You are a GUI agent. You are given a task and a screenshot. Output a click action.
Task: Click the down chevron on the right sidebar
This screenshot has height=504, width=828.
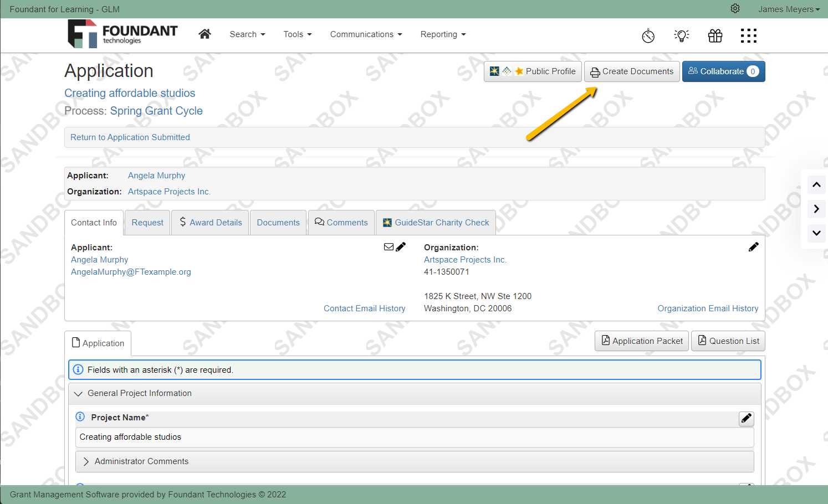816,233
